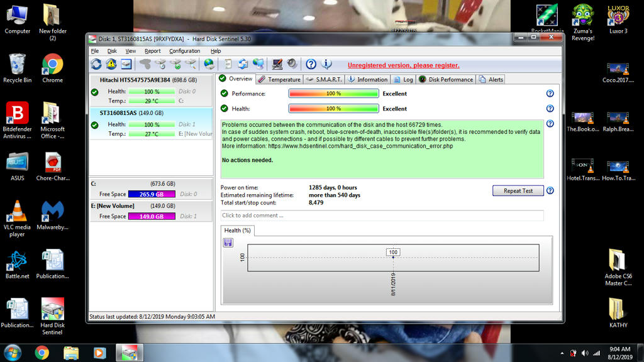Select the Overview tab

[x=236, y=79]
